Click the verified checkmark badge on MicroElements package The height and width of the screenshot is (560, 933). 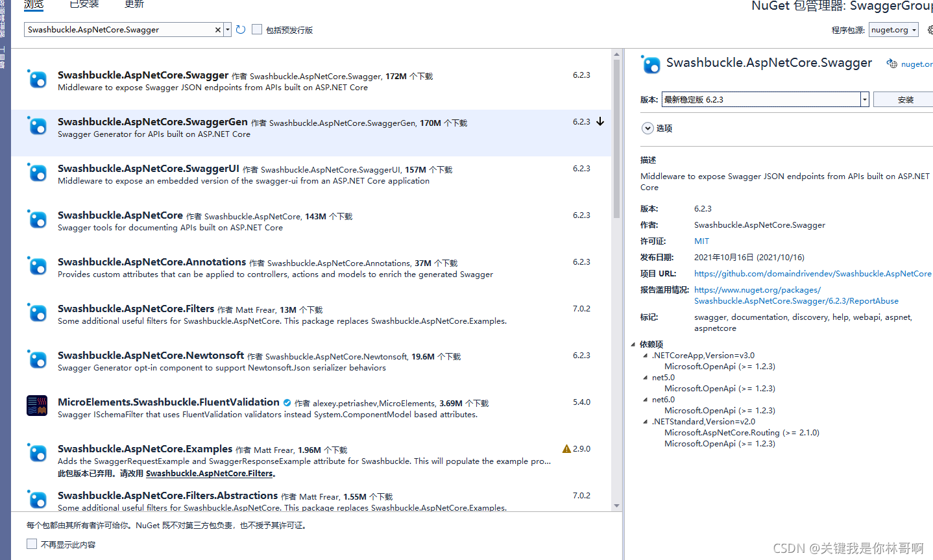pos(287,402)
